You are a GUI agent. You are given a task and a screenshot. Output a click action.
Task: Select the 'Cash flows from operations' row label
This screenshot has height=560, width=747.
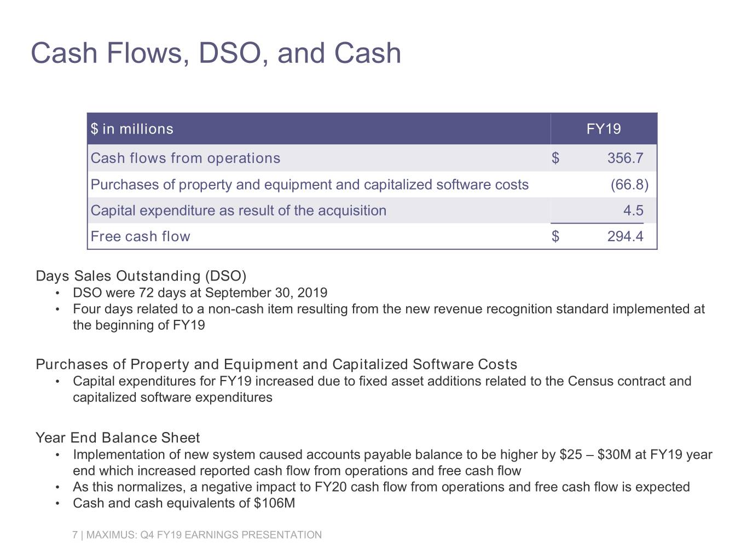coord(185,158)
